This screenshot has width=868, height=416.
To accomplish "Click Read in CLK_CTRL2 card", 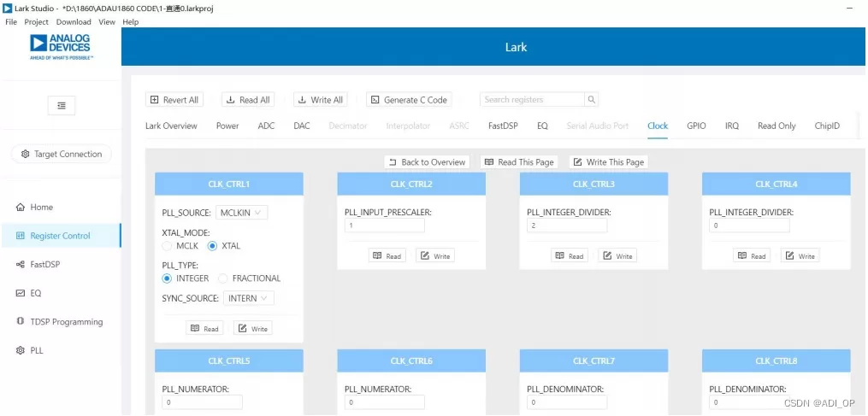I will [387, 256].
